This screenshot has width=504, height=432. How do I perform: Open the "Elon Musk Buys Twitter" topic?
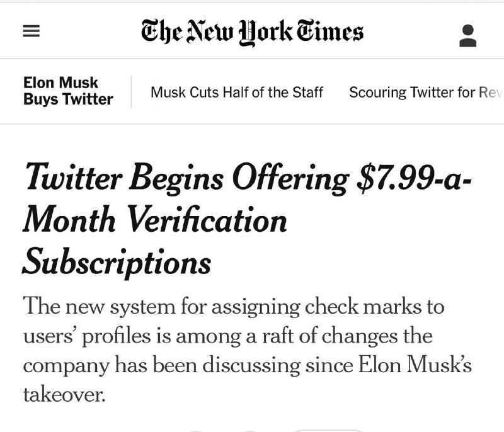68,91
